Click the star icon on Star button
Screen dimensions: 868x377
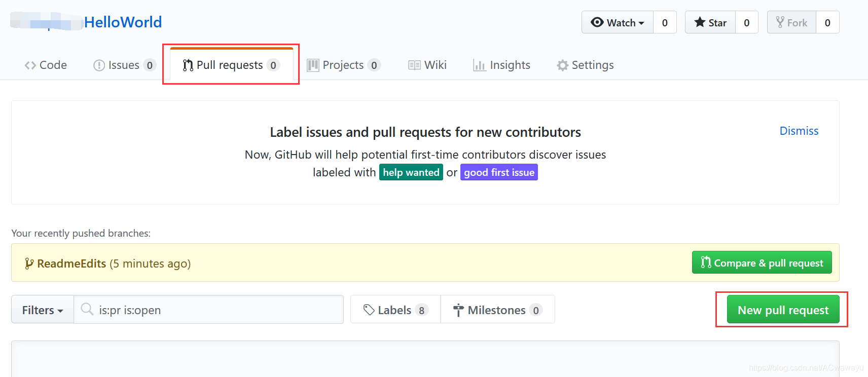pyautogui.click(x=700, y=22)
